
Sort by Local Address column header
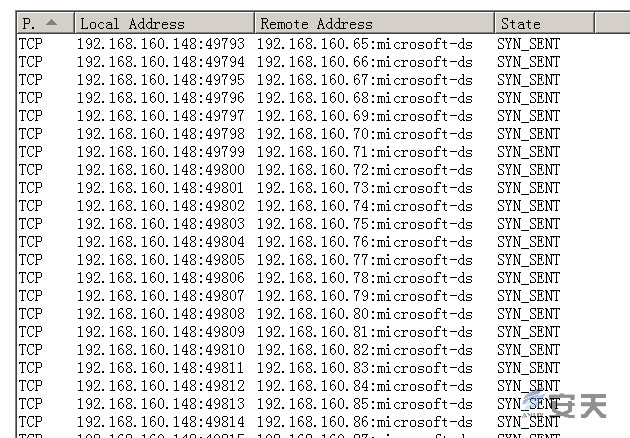pos(164,23)
